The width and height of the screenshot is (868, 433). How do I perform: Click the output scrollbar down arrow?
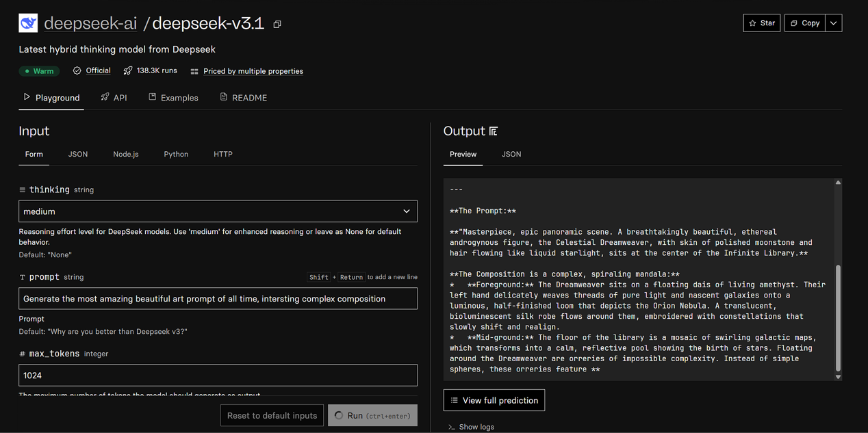click(x=838, y=377)
